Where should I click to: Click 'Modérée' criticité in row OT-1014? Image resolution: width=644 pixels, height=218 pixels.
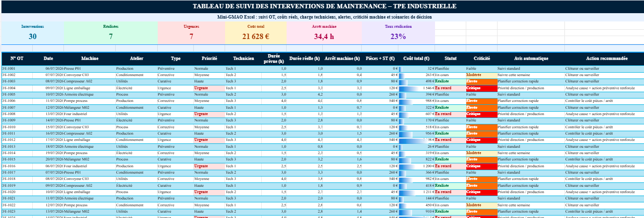pos(481,153)
